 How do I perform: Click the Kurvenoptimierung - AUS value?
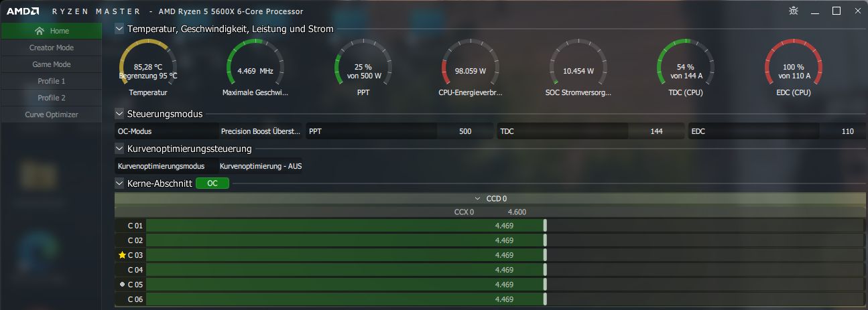pyautogui.click(x=261, y=166)
